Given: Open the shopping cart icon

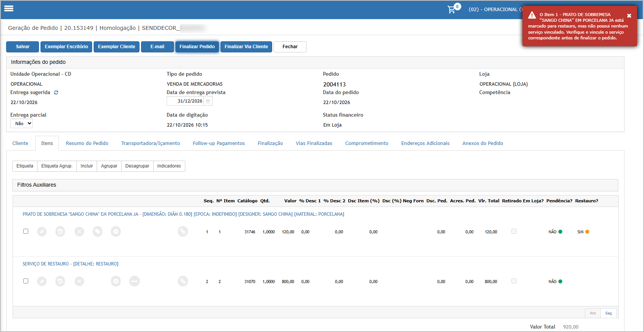Looking at the screenshot, I should [x=452, y=9].
